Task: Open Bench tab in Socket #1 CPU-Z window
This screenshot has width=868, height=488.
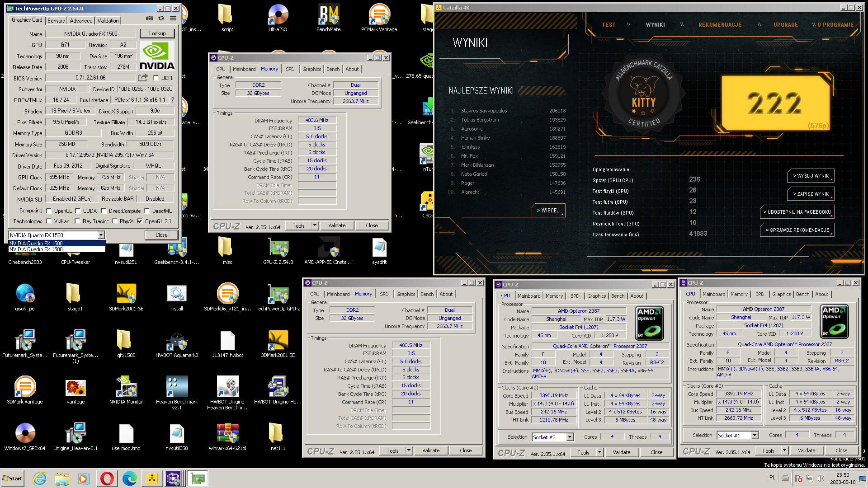Action: click(803, 294)
